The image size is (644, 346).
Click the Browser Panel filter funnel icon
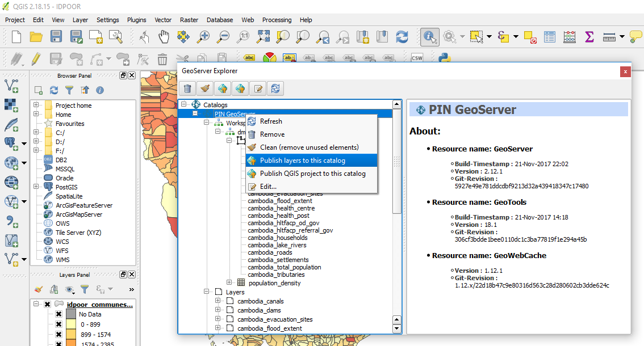[69, 90]
